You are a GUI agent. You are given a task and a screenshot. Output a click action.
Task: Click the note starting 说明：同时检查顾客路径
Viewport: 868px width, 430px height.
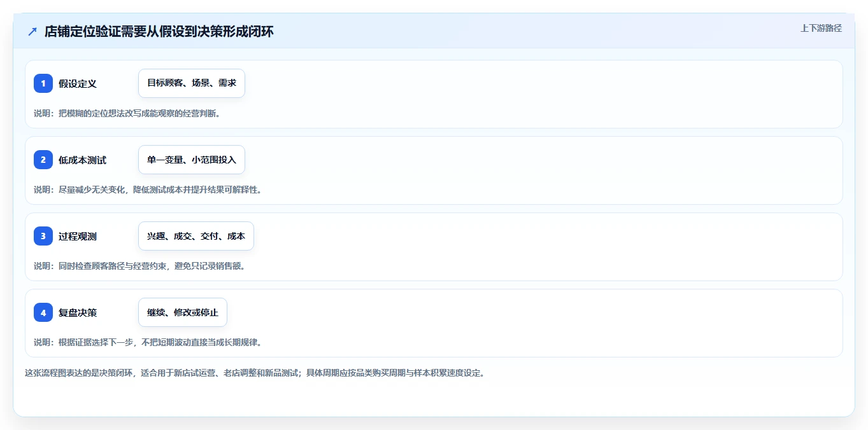coord(139,266)
